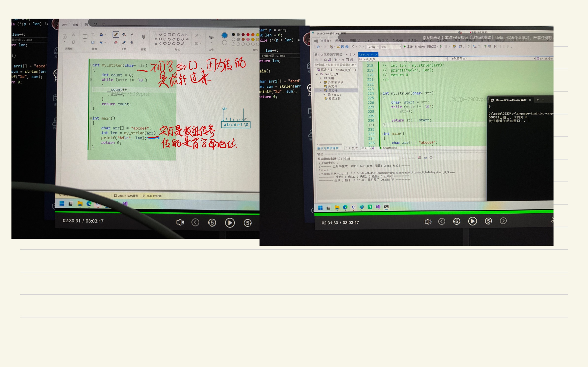The width and height of the screenshot is (588, 367).
Task: Click the save icon in Paint title bar
Action: pos(86,25)
